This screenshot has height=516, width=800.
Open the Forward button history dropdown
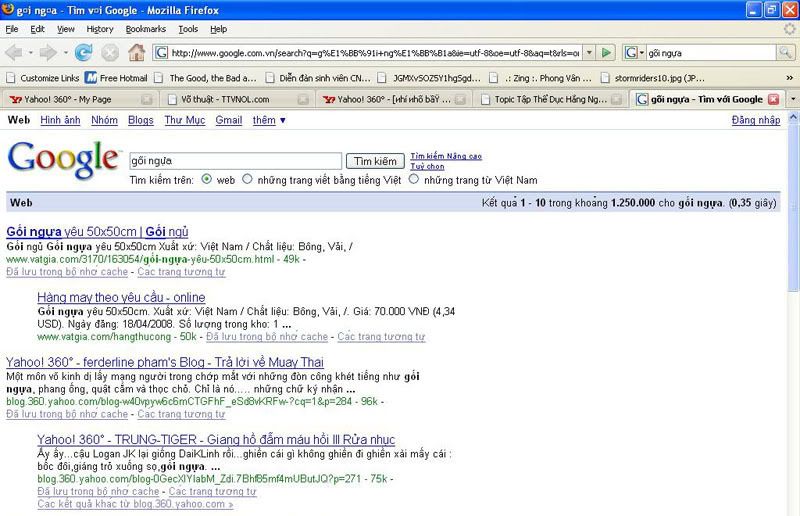pyautogui.click(x=65, y=53)
